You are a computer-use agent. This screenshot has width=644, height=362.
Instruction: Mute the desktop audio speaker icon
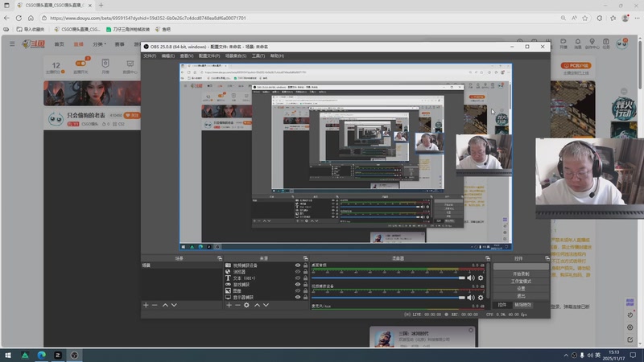click(471, 278)
